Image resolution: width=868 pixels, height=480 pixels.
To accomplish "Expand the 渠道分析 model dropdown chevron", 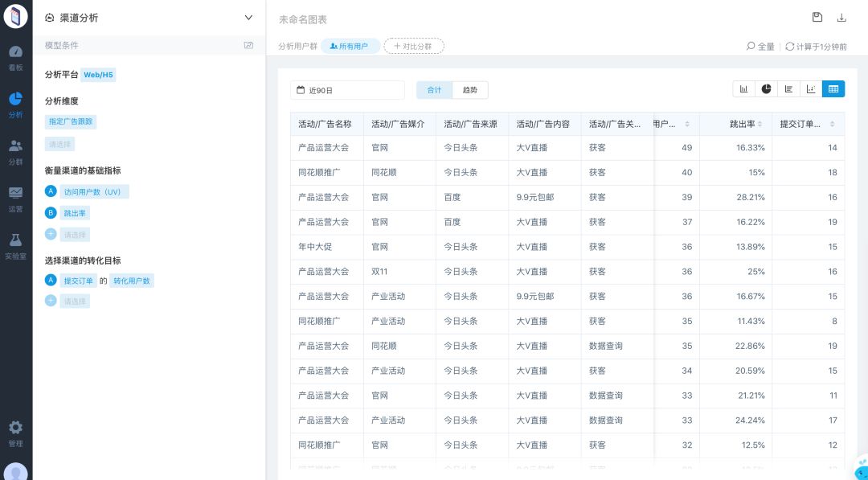I will click(x=248, y=18).
